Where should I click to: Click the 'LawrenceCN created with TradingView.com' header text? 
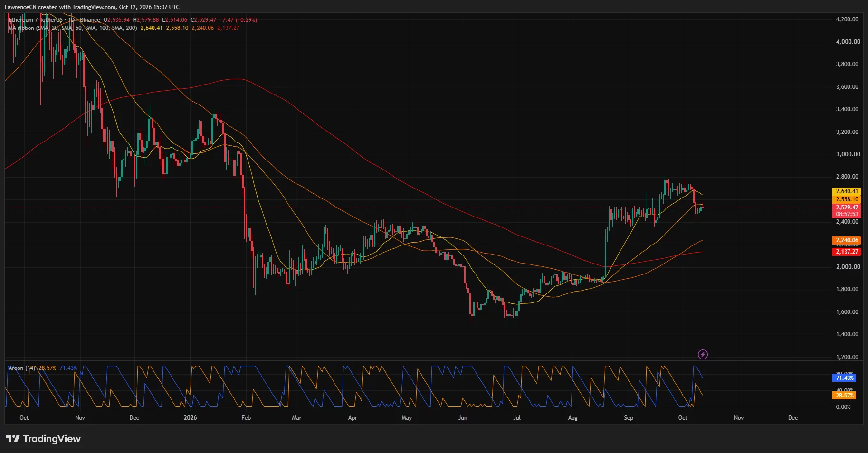(x=60, y=7)
